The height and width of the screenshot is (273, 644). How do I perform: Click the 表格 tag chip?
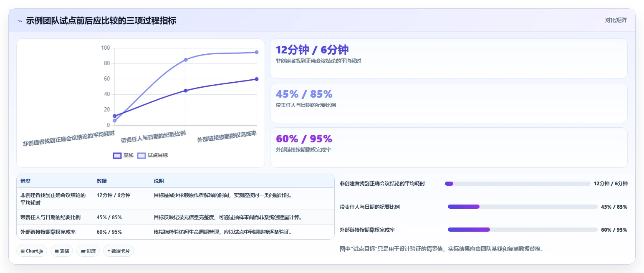click(62, 251)
